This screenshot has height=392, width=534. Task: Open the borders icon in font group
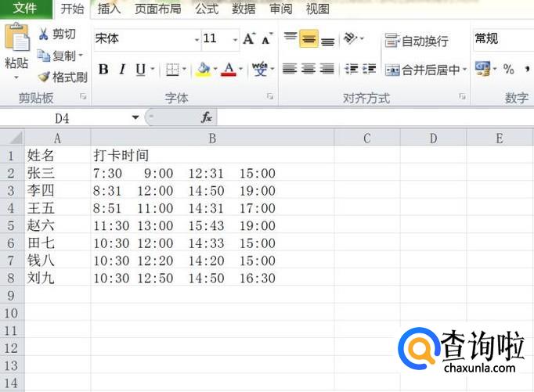pyautogui.click(x=172, y=70)
